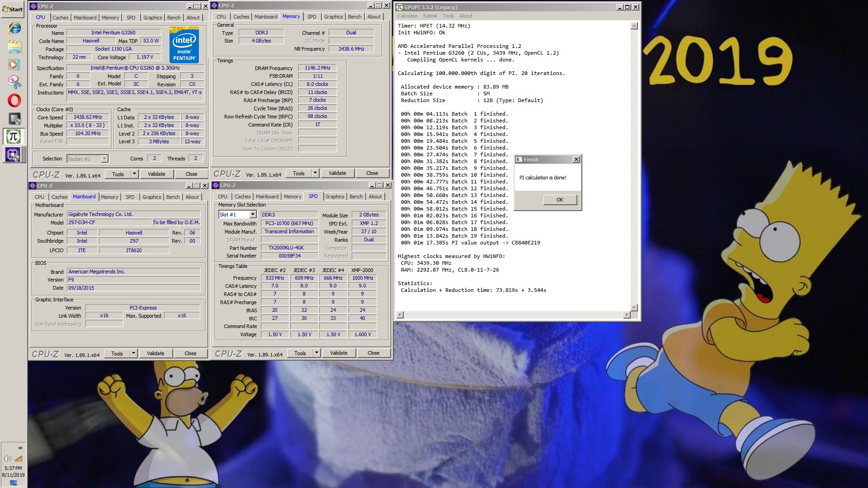Open the Opera browser taskbar icon

click(x=14, y=100)
